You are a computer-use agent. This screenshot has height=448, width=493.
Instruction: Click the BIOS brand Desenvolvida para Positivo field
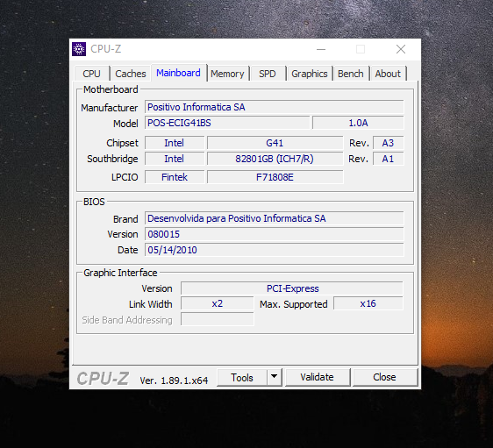[275, 218]
